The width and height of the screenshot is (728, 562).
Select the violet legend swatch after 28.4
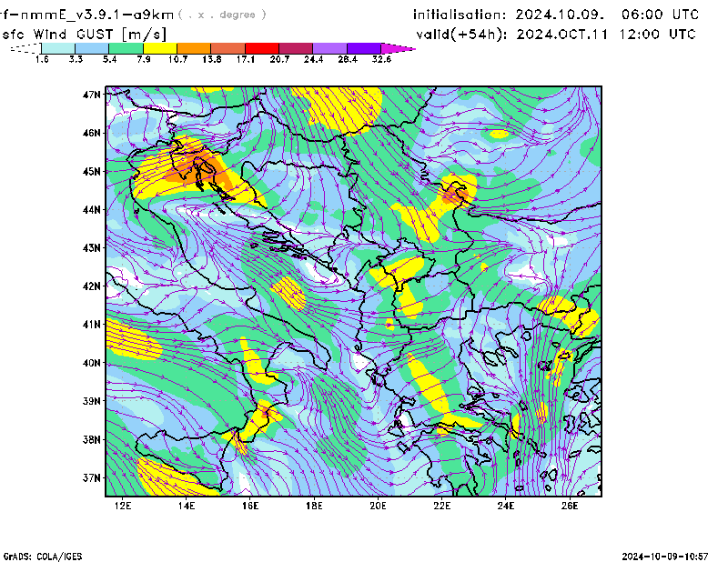pos(364,48)
